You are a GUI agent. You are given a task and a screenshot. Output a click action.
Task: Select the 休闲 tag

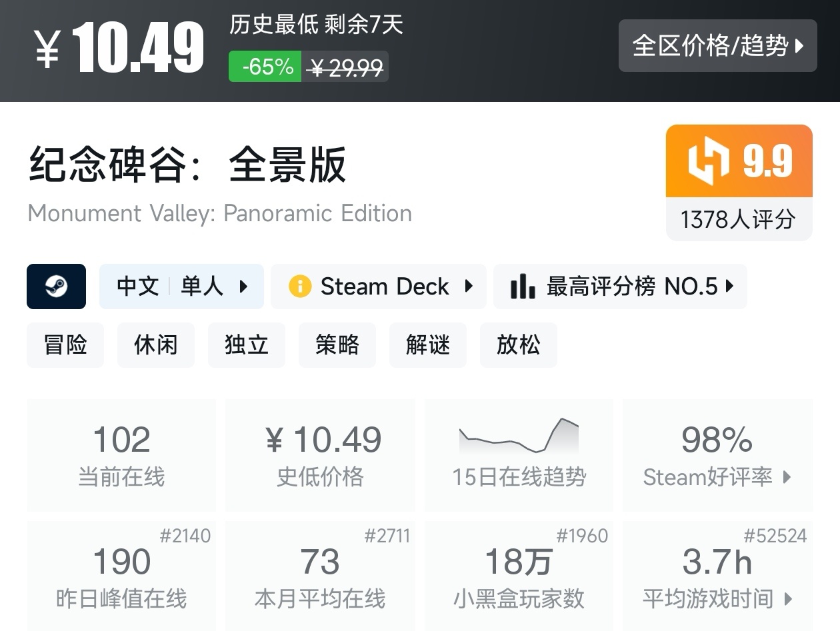(x=156, y=345)
